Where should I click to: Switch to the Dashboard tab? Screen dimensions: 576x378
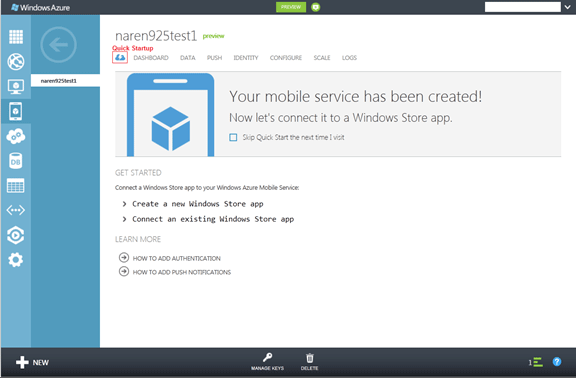coord(151,58)
